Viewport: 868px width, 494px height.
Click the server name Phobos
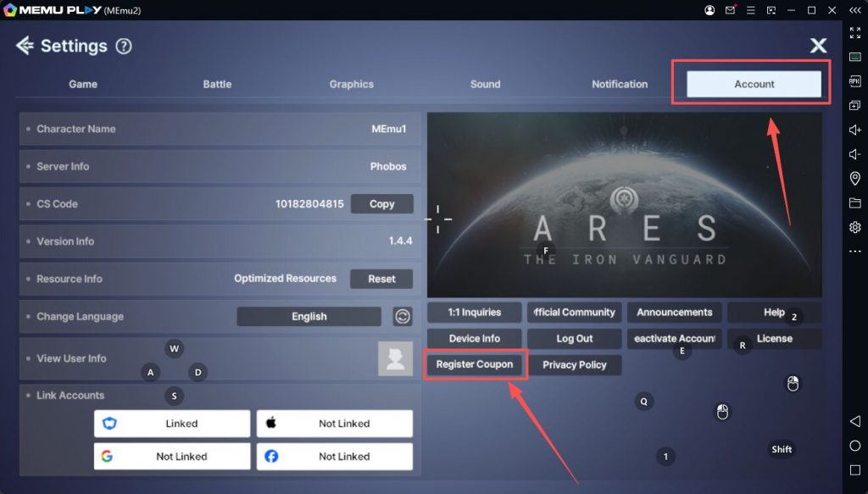388,167
